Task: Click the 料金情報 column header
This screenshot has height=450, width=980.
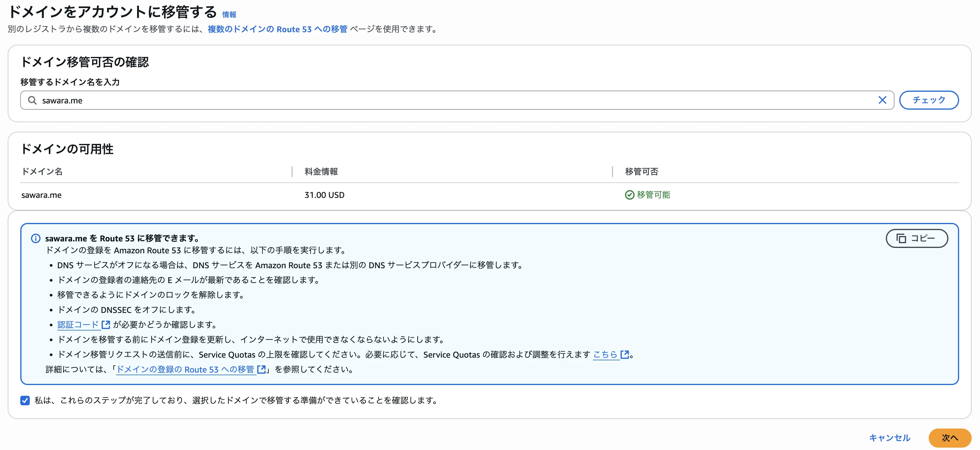Action: point(321,172)
